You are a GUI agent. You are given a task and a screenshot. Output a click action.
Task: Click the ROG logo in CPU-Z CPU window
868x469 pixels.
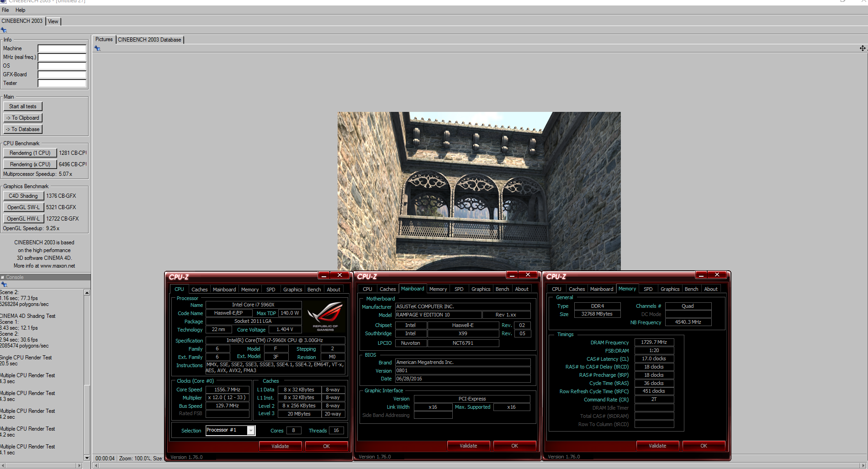(325, 316)
